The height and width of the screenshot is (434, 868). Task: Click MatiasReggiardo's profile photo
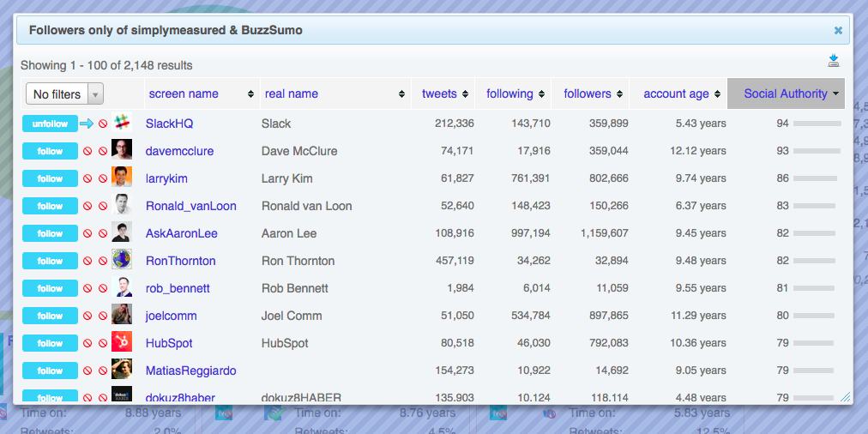[122, 369]
